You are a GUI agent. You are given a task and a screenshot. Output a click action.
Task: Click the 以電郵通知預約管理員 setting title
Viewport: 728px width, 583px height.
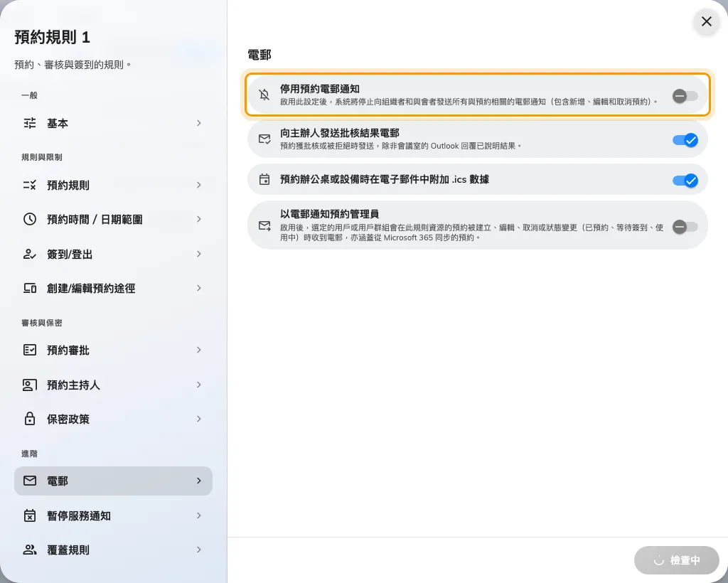click(x=329, y=214)
